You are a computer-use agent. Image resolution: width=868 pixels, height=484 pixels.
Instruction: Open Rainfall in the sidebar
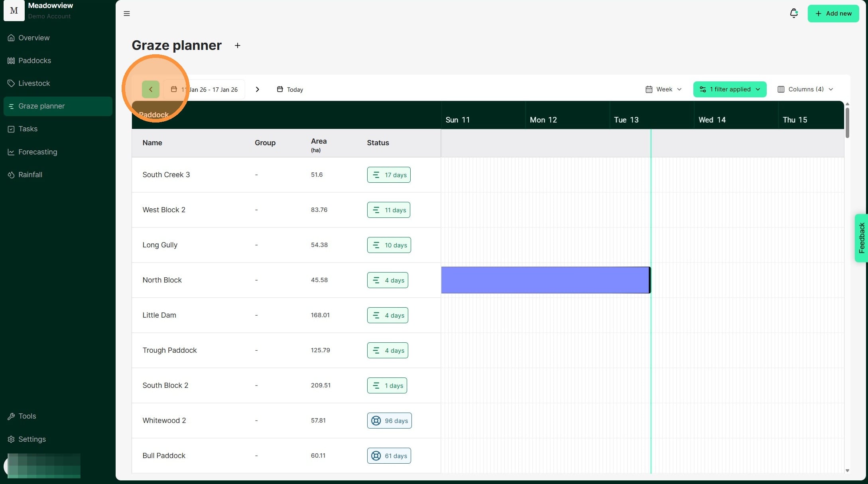30,175
